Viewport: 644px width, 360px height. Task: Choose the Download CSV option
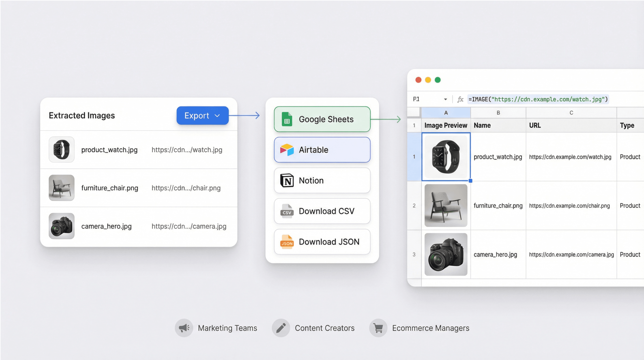[x=322, y=211]
